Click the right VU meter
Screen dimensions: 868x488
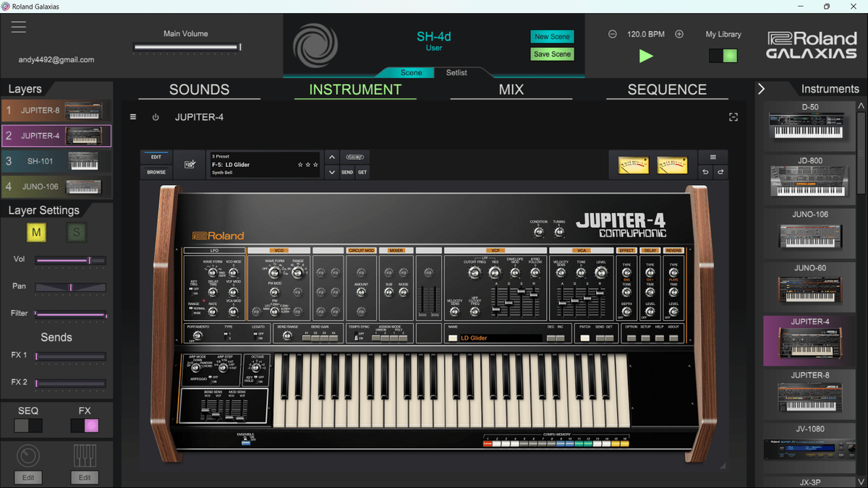(x=672, y=165)
